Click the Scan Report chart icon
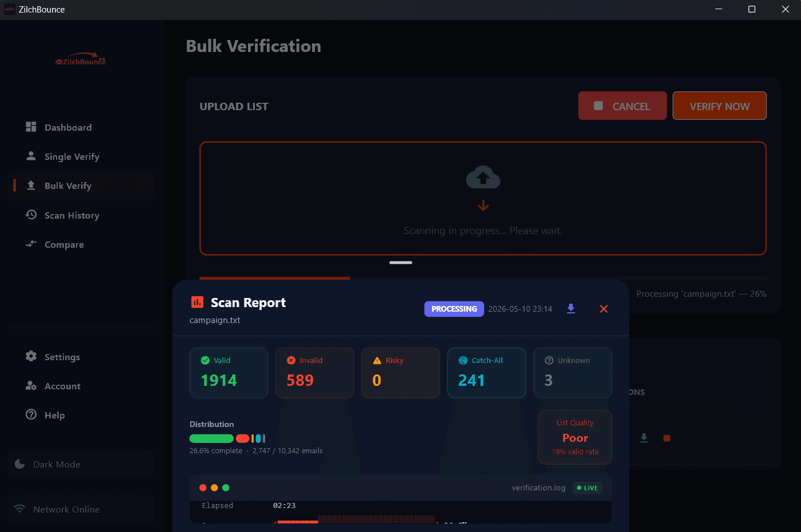The width and height of the screenshot is (801, 532). pyautogui.click(x=197, y=302)
